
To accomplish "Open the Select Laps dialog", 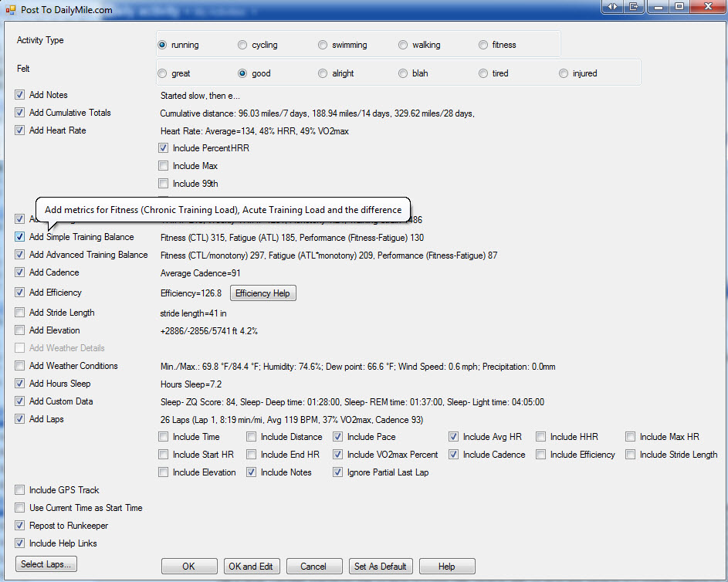I will pos(46,564).
